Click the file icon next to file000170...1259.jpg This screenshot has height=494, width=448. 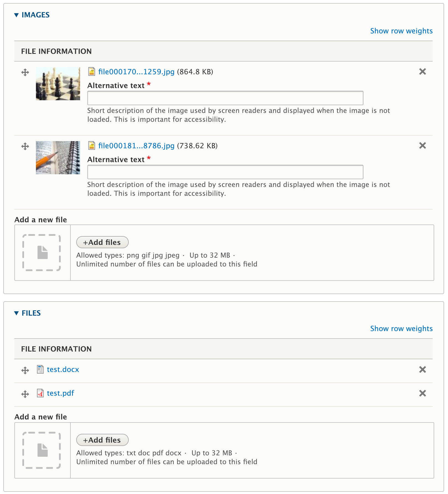coord(91,72)
